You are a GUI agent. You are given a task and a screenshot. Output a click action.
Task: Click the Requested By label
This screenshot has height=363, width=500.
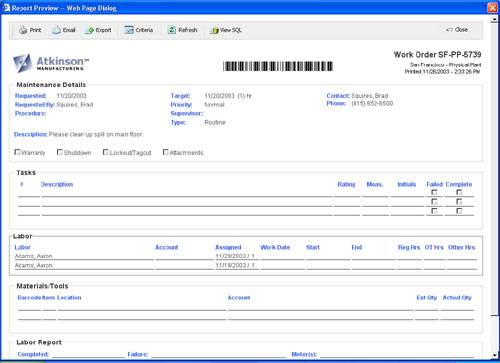click(35, 105)
